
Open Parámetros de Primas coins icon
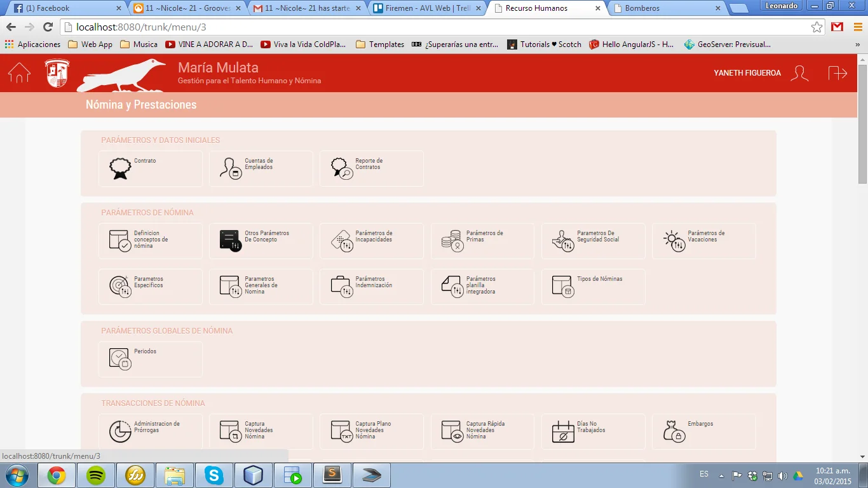(452, 241)
